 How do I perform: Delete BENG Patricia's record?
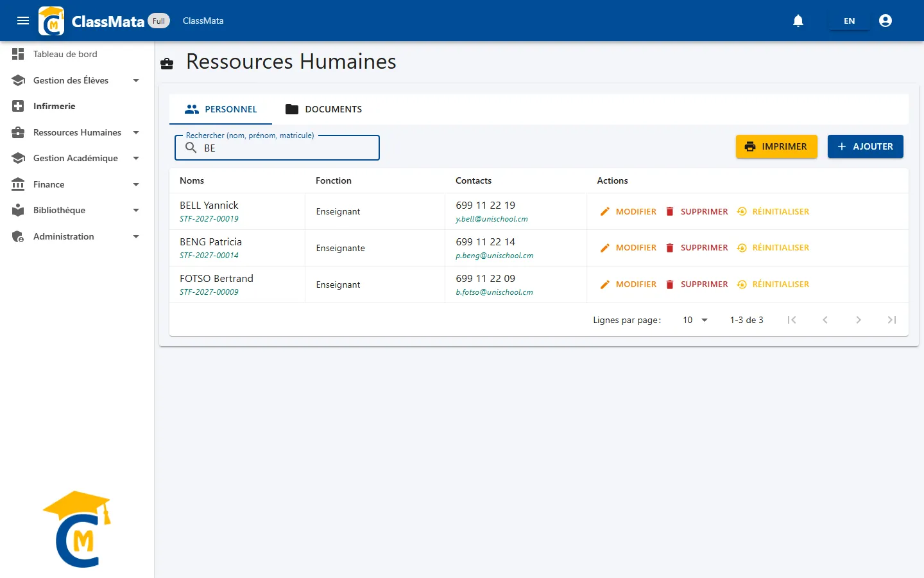[x=697, y=248]
